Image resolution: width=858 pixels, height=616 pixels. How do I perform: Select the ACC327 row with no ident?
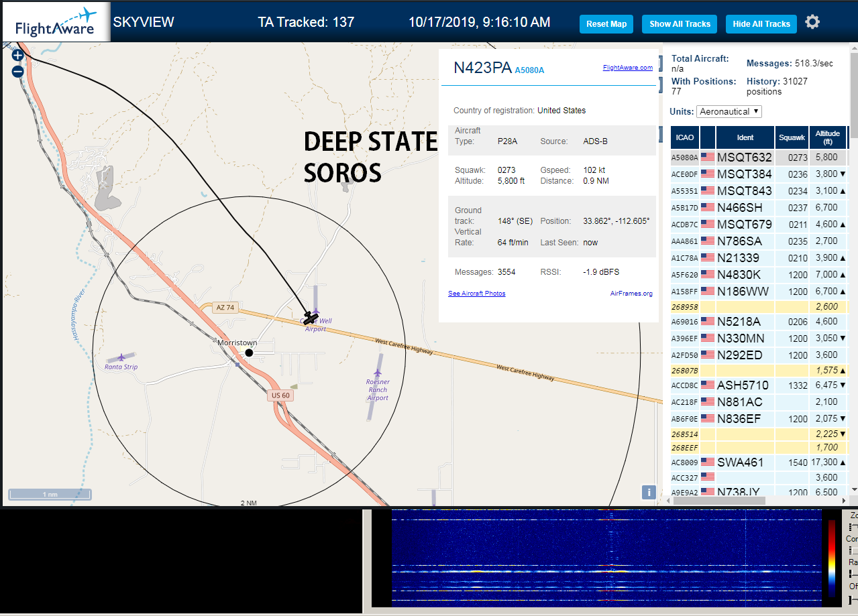click(759, 478)
